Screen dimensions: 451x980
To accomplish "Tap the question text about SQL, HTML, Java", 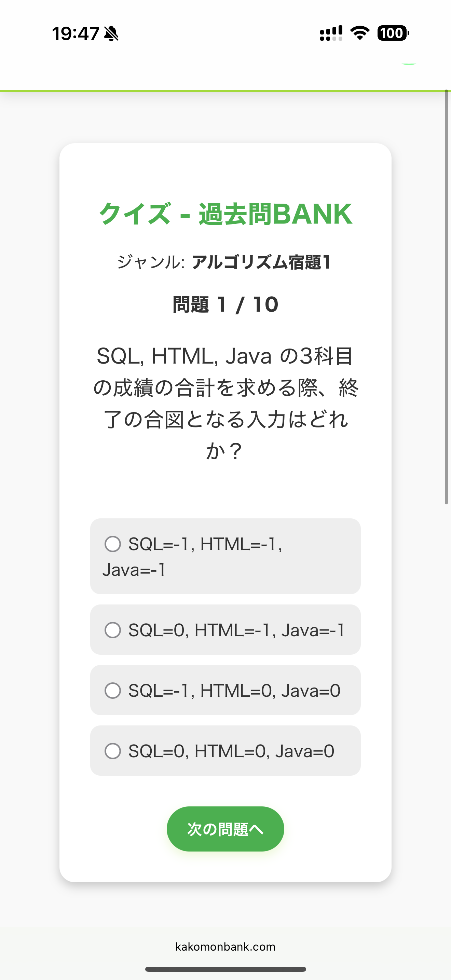I will [x=225, y=403].
